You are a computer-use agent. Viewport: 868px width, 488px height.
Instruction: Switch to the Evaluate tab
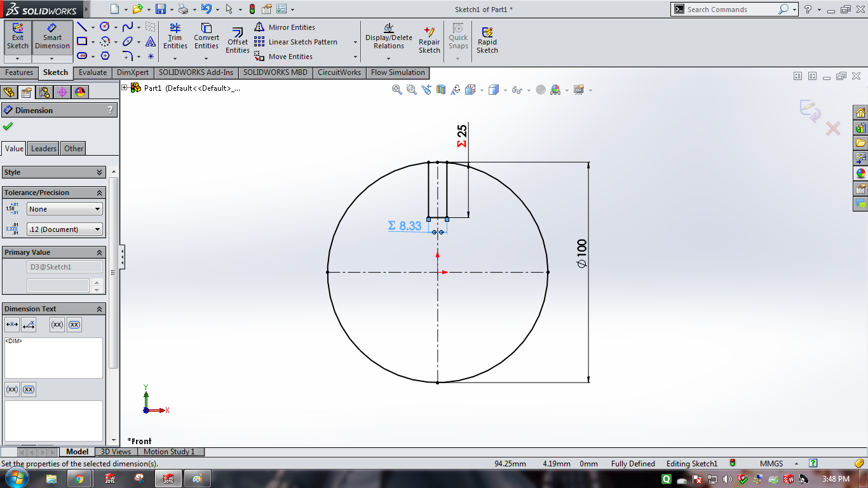point(93,72)
